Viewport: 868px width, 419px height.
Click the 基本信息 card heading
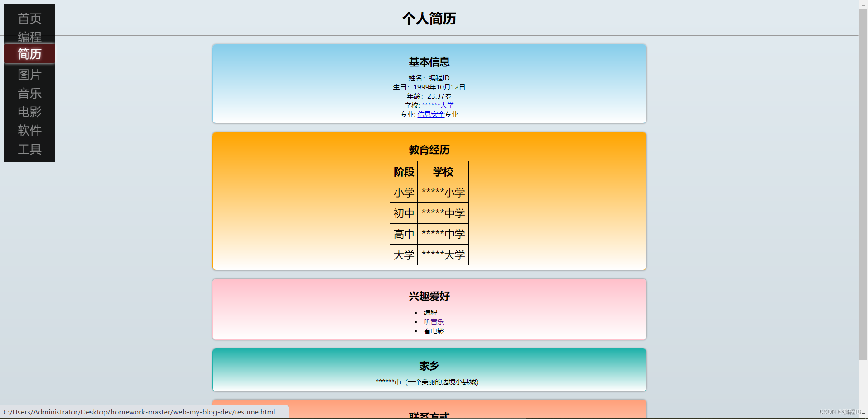tap(429, 62)
